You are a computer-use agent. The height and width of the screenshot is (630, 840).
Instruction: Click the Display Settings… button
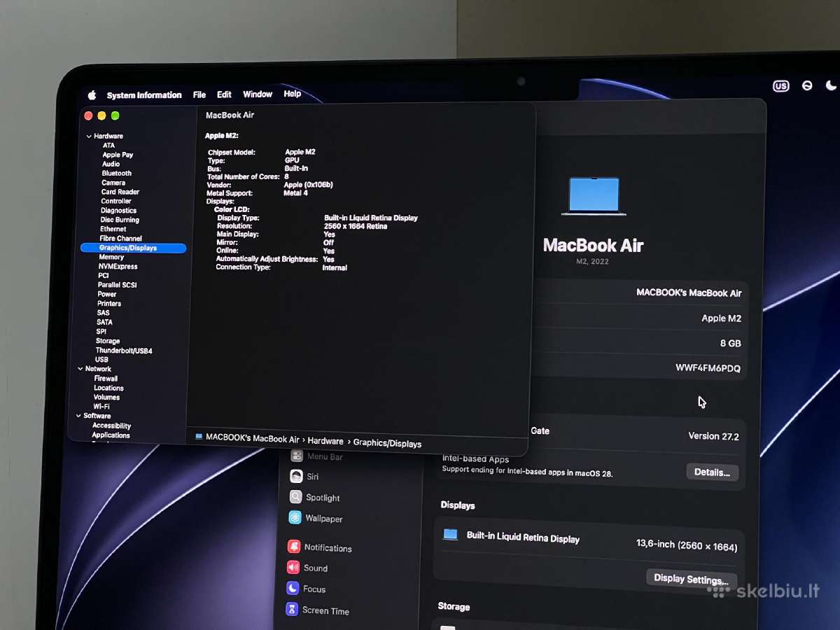(x=691, y=579)
